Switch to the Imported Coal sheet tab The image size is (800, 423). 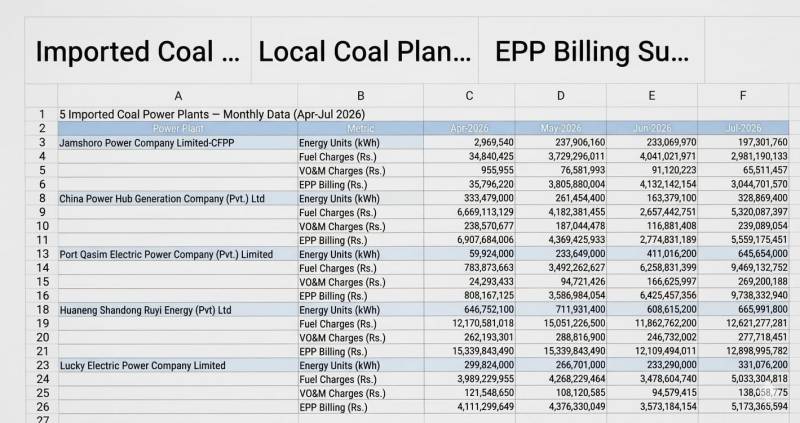tap(138, 51)
